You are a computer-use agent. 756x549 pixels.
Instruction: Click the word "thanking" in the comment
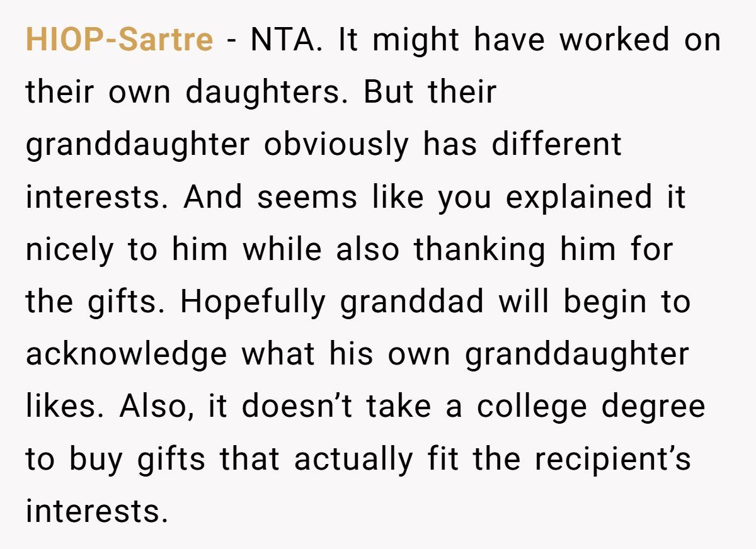click(482, 251)
